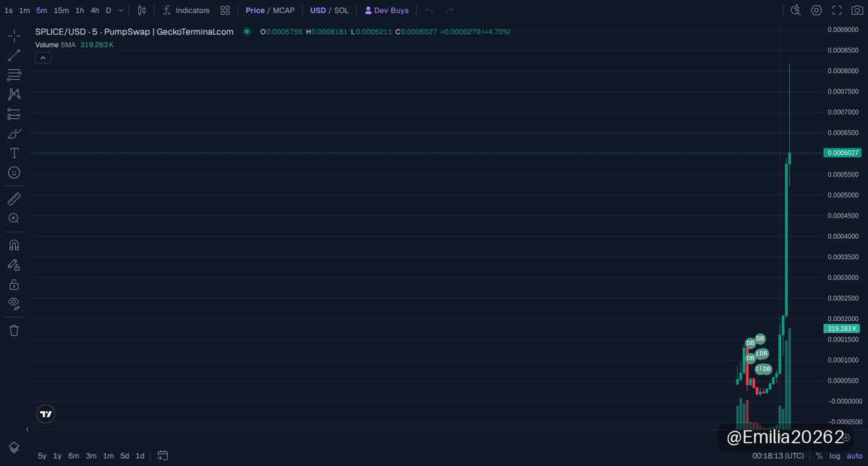Screen dimensions: 868x466
Task: Lock all drawing tools
Action: [14, 284]
